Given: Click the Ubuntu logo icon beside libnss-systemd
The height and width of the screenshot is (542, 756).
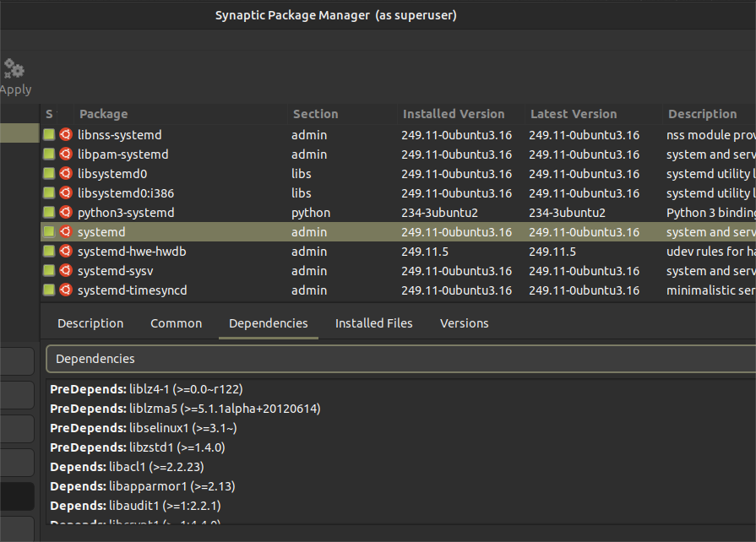Looking at the screenshot, I should pyautogui.click(x=65, y=135).
